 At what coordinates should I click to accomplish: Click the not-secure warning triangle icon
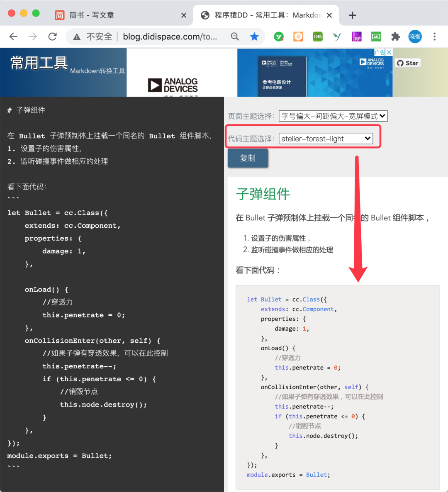click(x=77, y=37)
